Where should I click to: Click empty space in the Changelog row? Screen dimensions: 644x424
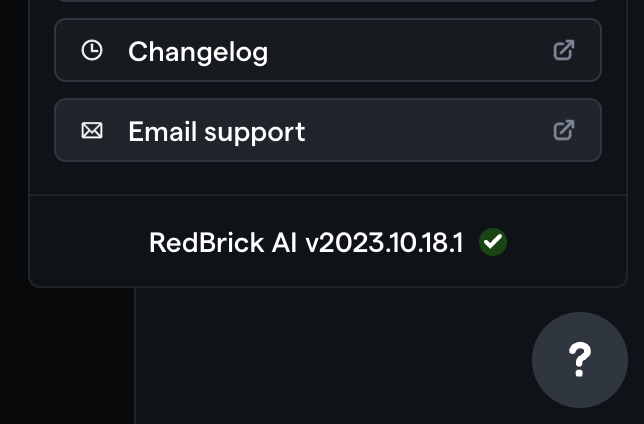(x=411, y=50)
